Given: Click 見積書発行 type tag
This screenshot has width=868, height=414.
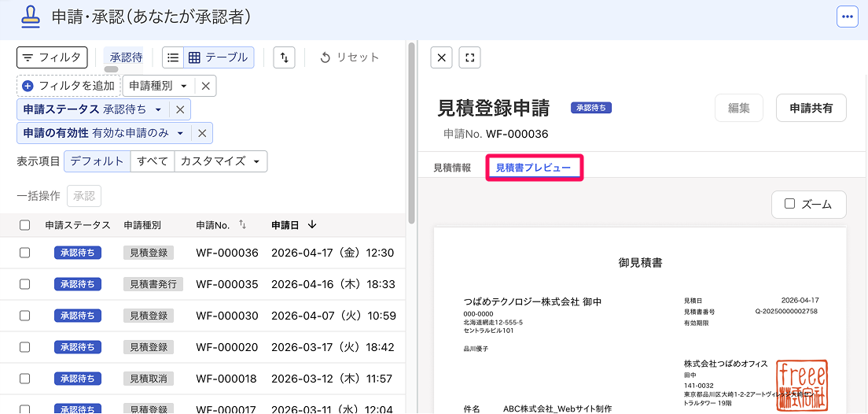Looking at the screenshot, I should [153, 284].
